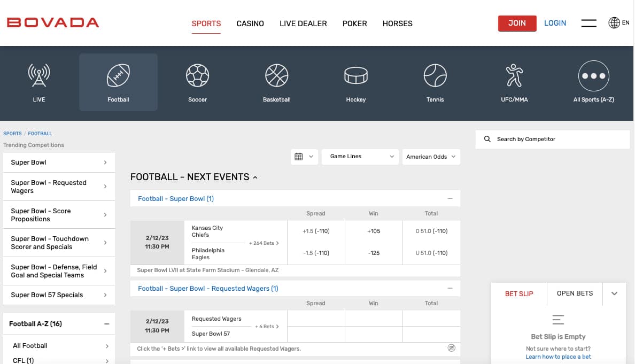Open All Football in sidebar
The width and height of the screenshot is (635, 364).
pyautogui.click(x=59, y=346)
